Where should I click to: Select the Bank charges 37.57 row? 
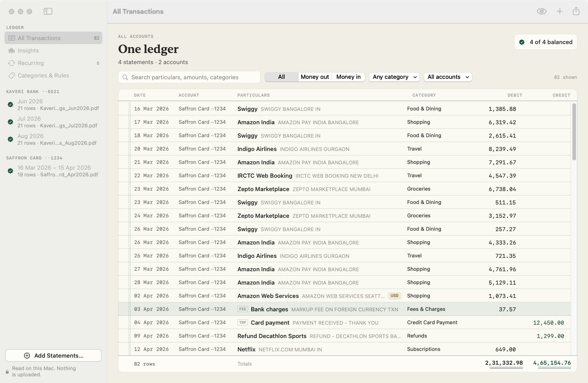[x=344, y=309]
